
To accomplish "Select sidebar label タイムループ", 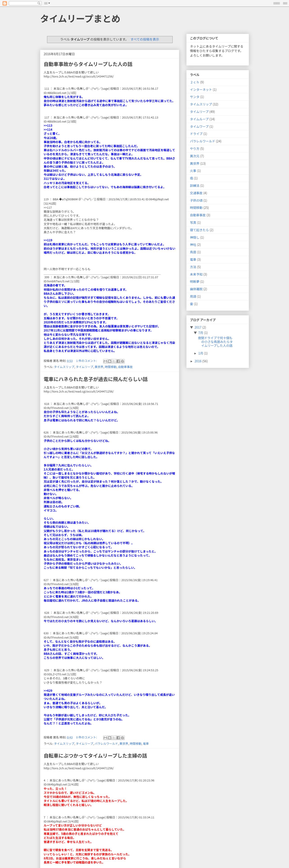I will coord(199,119).
